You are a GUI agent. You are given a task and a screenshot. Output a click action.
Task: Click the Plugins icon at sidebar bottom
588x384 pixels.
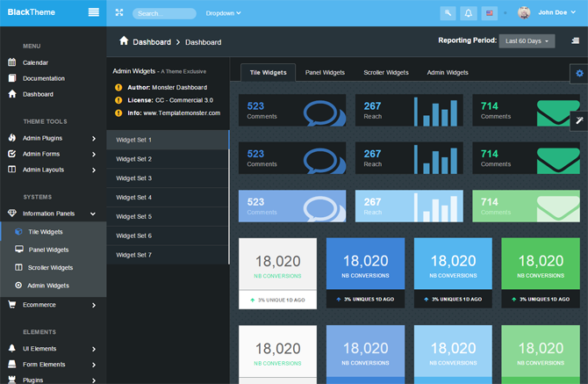click(12, 380)
